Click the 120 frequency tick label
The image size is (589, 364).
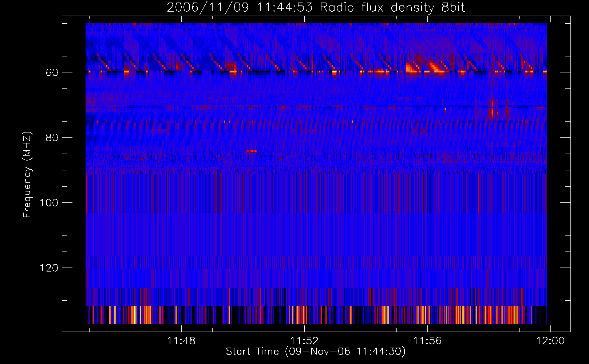coord(49,268)
